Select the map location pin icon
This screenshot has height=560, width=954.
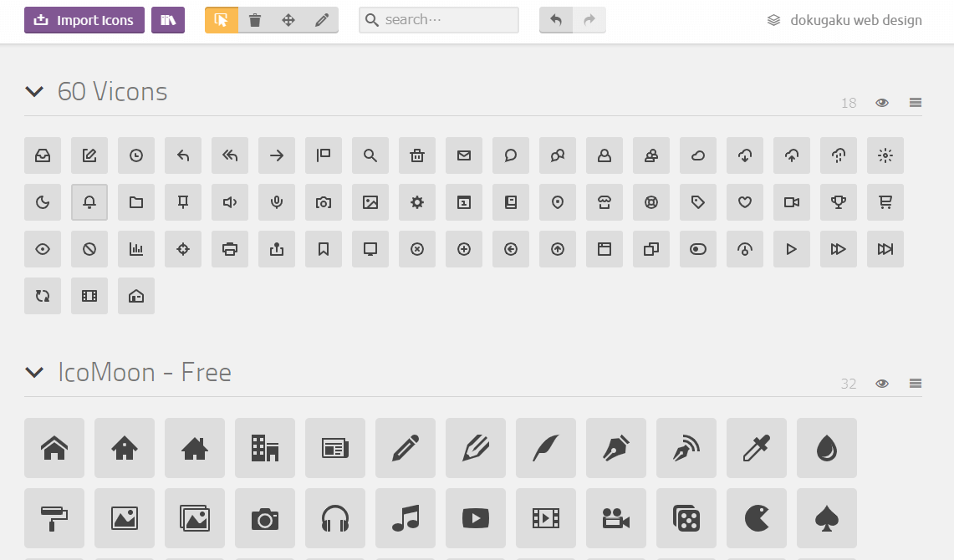point(558,202)
